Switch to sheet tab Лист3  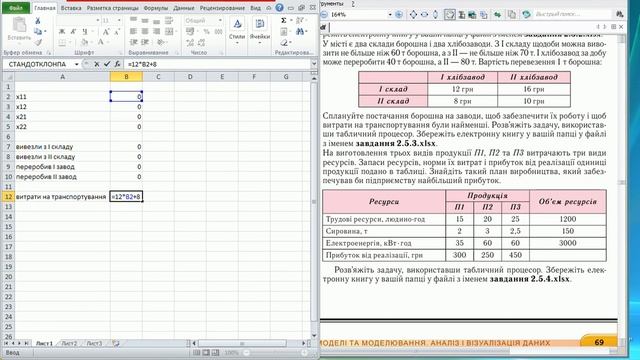pyautogui.click(x=94, y=343)
